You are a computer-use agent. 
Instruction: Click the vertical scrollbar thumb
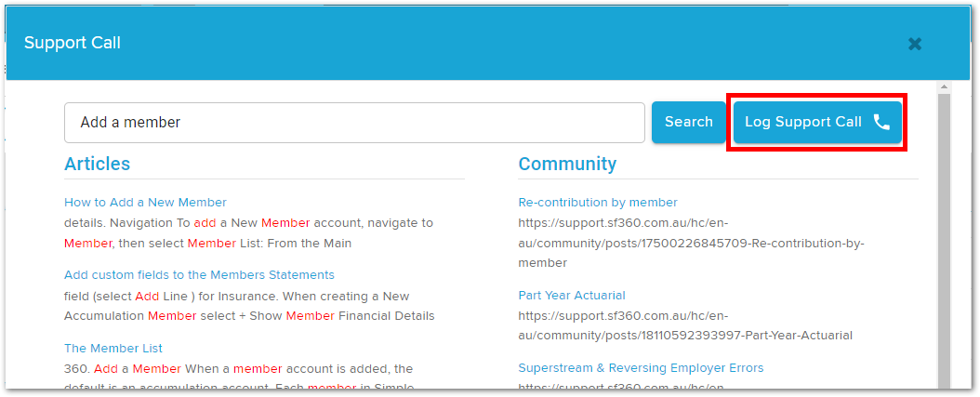point(944,241)
